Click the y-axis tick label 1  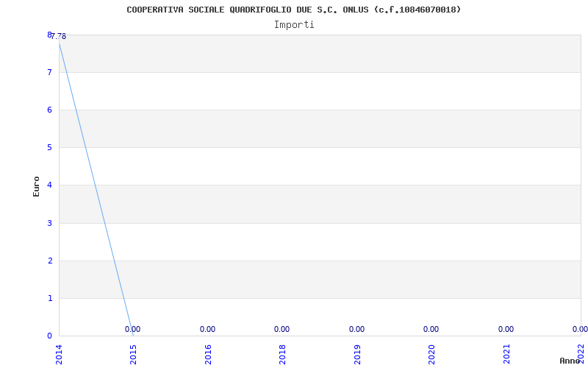tap(49, 299)
